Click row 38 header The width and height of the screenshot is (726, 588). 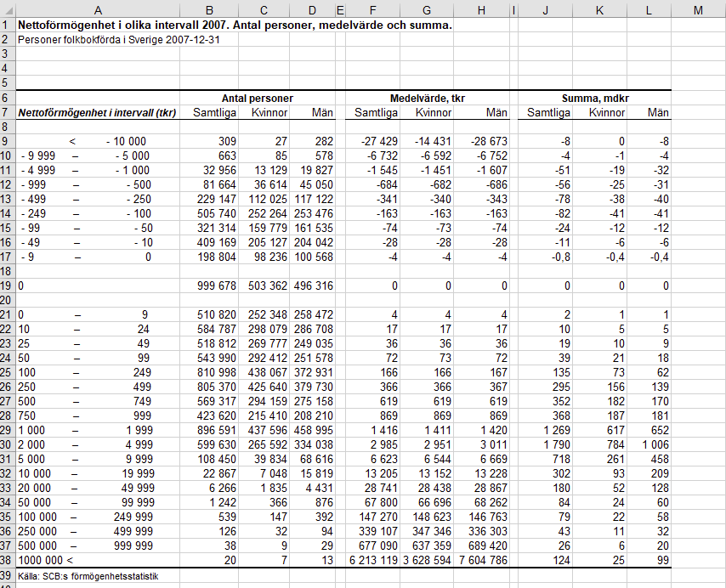7,561
